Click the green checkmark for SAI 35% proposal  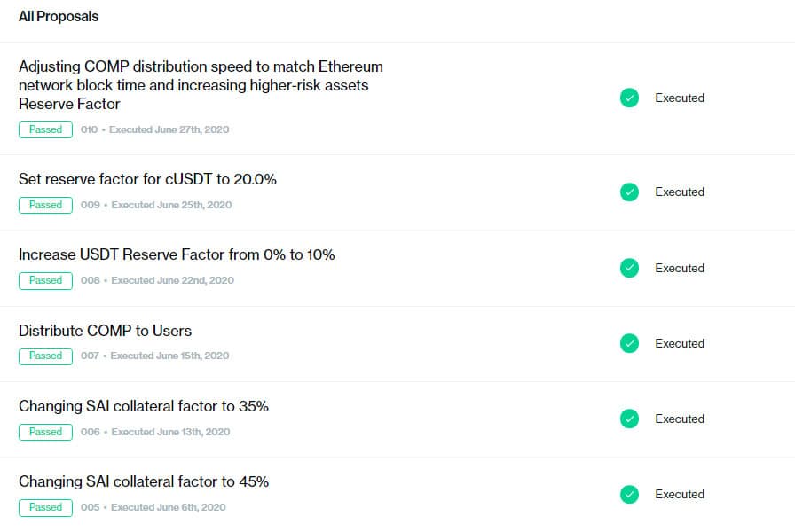[629, 419]
